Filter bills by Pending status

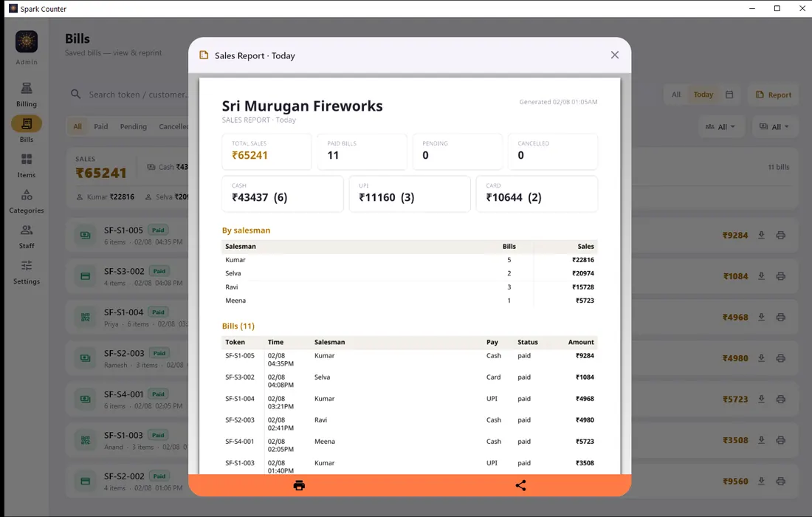(133, 126)
